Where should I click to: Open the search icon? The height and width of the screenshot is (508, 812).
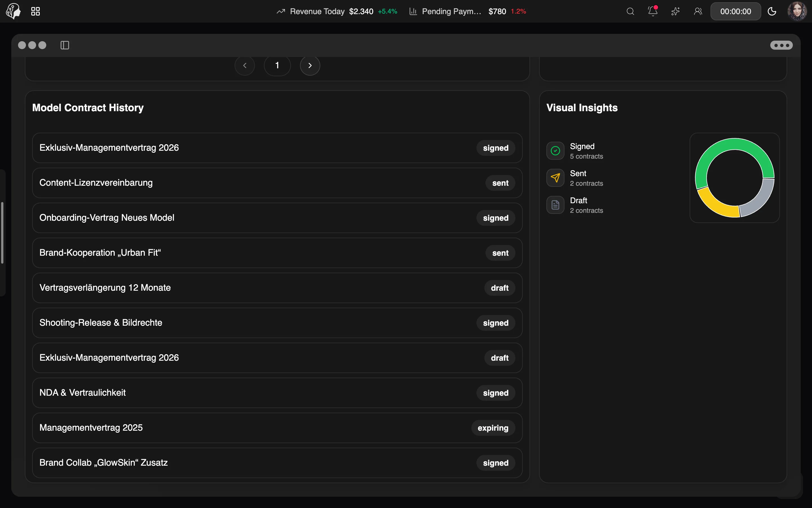630,11
